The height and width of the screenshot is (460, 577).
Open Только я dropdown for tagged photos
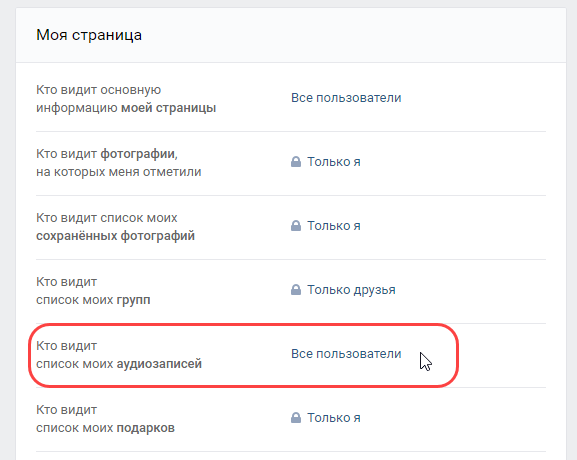[334, 162]
